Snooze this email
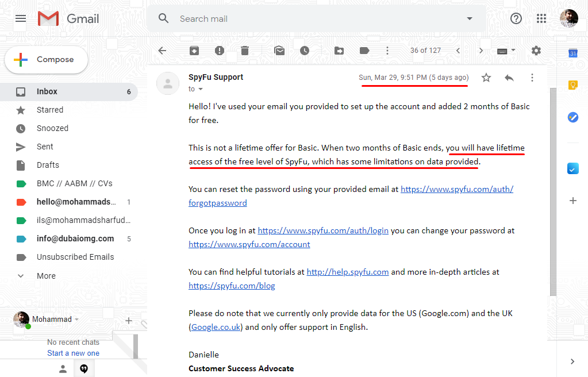 pos(305,51)
